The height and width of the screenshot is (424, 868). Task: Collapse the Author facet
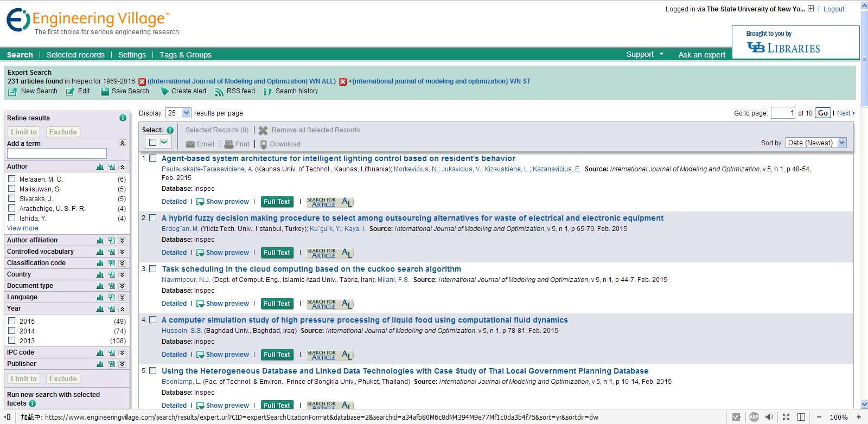click(122, 167)
